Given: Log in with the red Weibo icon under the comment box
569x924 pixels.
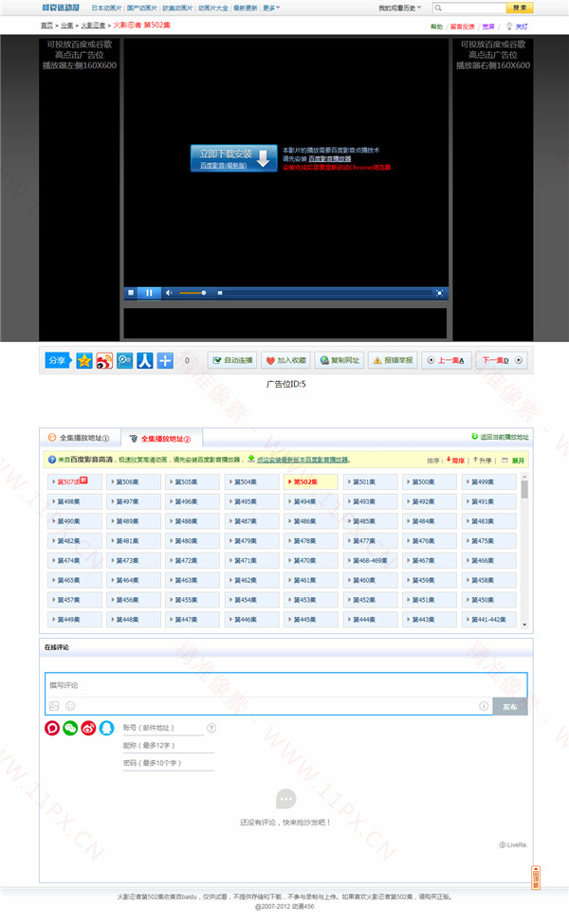Looking at the screenshot, I should coord(88,729).
